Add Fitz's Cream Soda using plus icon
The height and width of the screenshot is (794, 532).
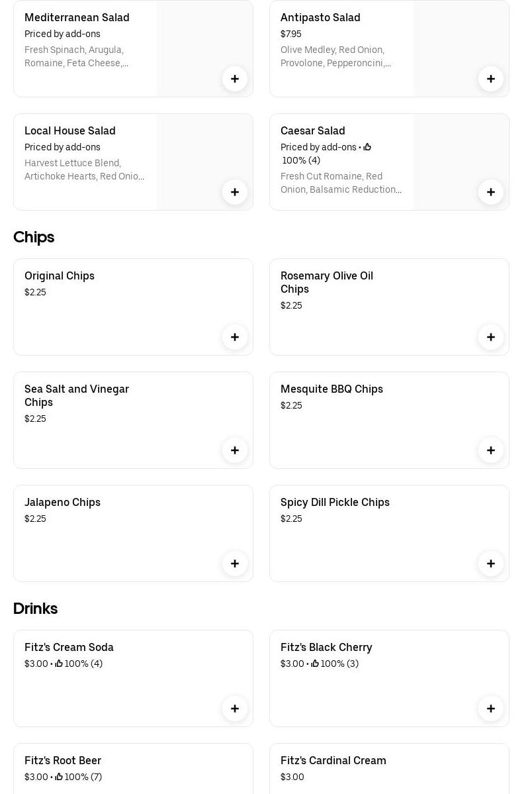[x=235, y=709]
